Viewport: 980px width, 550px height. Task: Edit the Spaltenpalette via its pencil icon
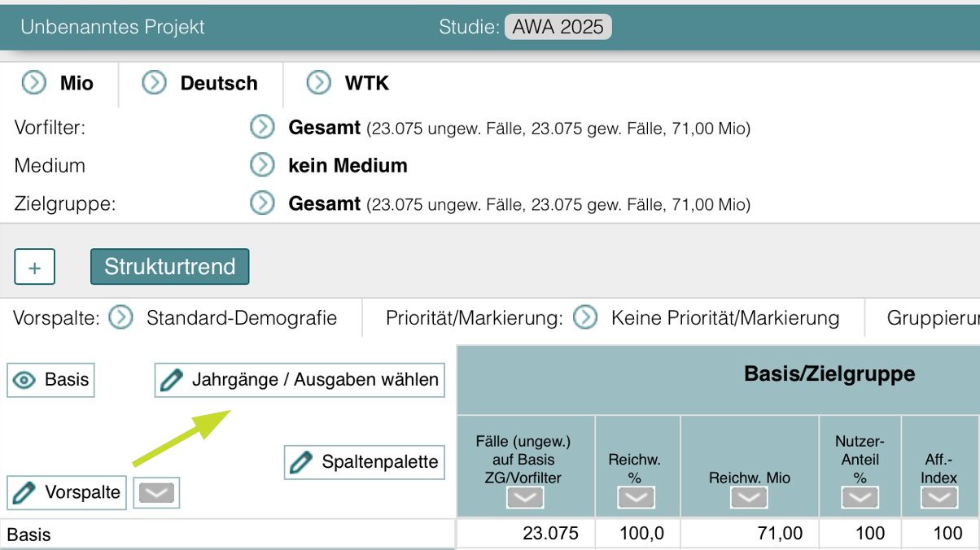pos(301,461)
